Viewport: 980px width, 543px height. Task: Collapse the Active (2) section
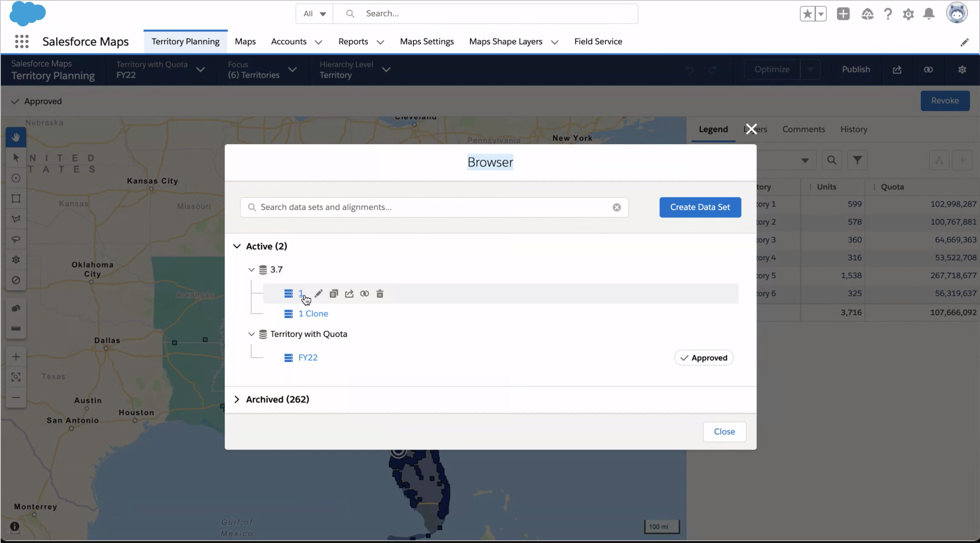coord(237,246)
